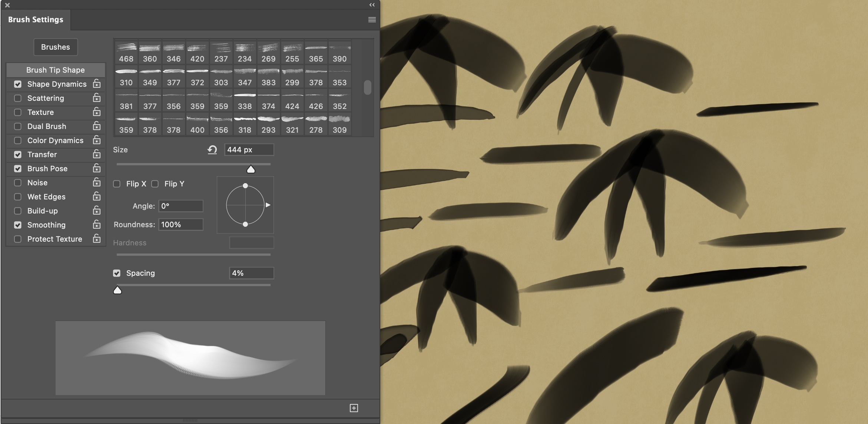Lock the Shape Dynamics settings
The height and width of the screenshot is (424, 868).
[x=96, y=84]
